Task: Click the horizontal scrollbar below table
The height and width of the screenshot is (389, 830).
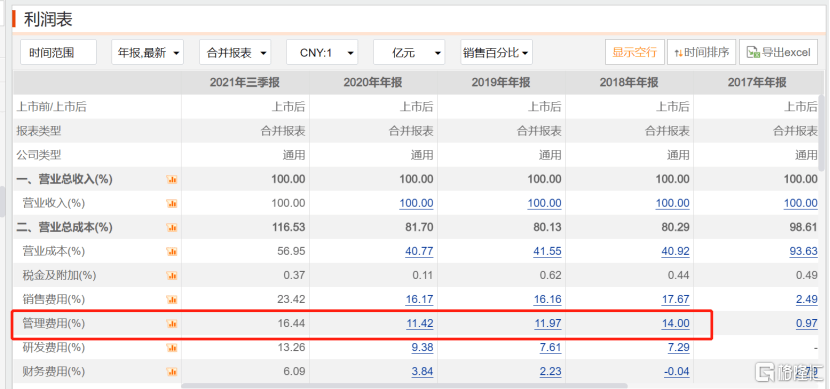Action: pos(404,386)
